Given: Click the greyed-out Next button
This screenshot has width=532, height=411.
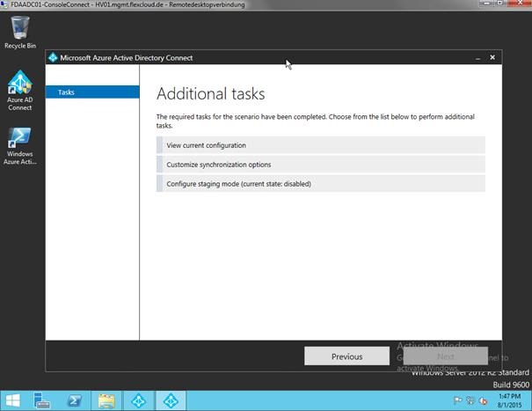Looking at the screenshot, I should tap(446, 356).
